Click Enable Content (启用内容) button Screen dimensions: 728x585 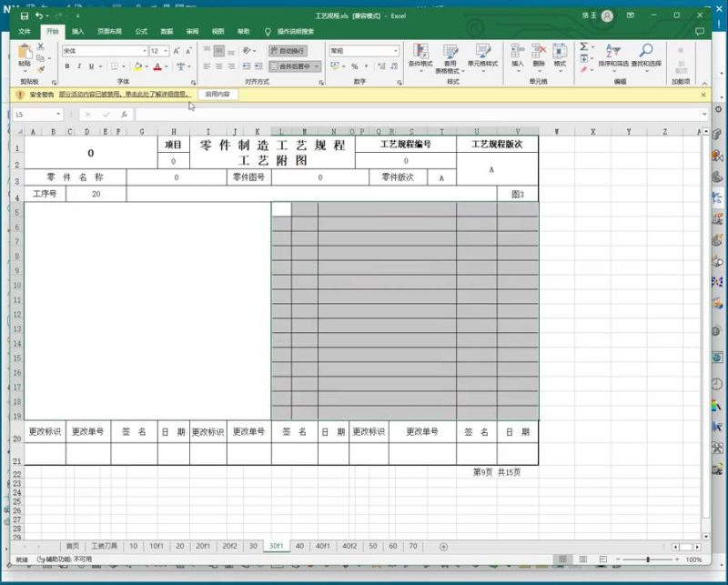pyautogui.click(x=218, y=95)
